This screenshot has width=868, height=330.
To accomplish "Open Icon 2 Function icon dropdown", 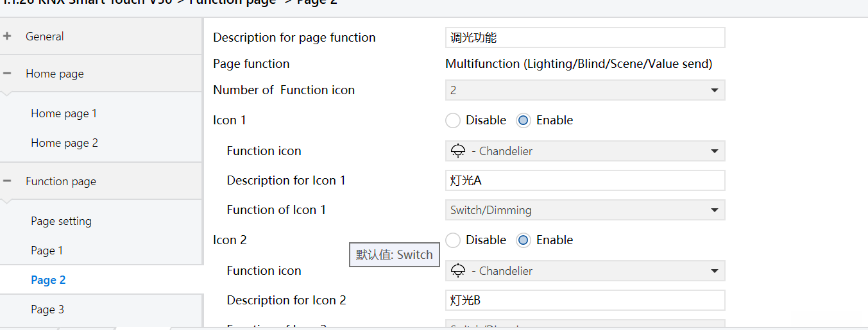I will 584,271.
